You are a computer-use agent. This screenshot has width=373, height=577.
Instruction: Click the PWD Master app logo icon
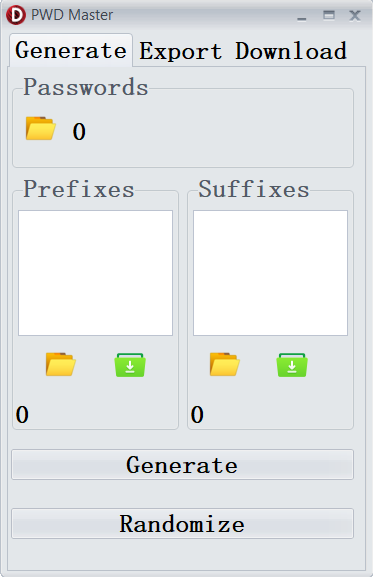tap(16, 15)
